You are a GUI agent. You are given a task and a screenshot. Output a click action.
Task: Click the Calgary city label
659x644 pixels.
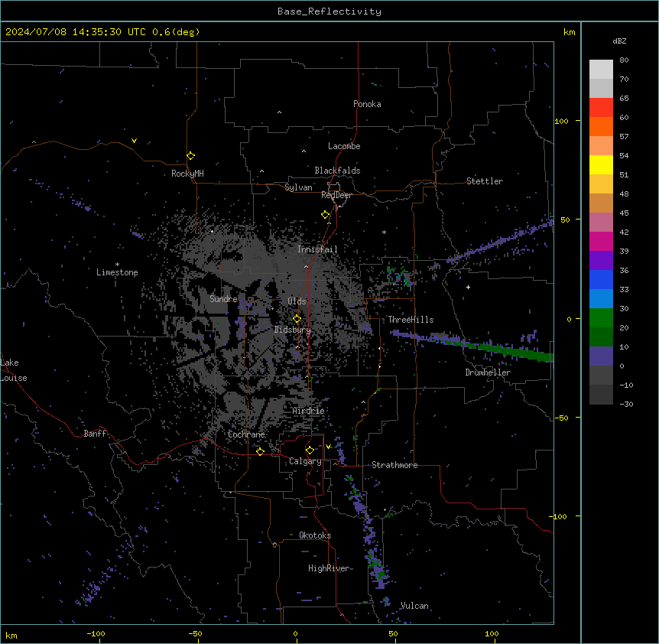[306, 461]
